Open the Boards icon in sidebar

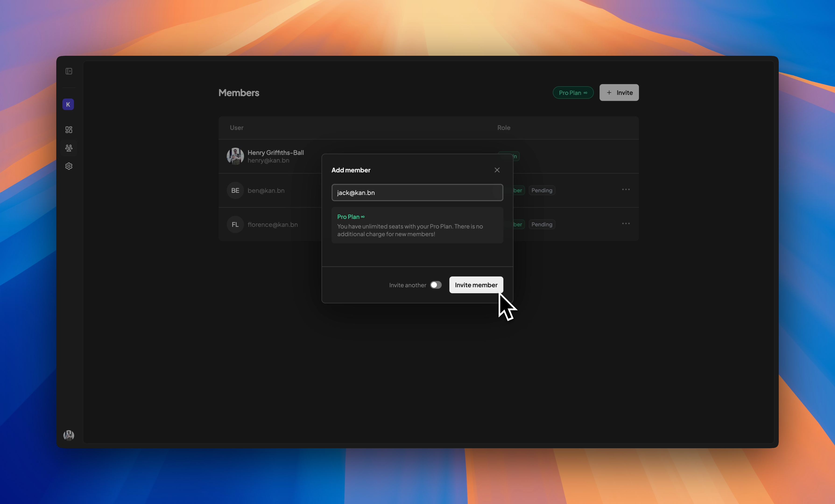[69, 130]
